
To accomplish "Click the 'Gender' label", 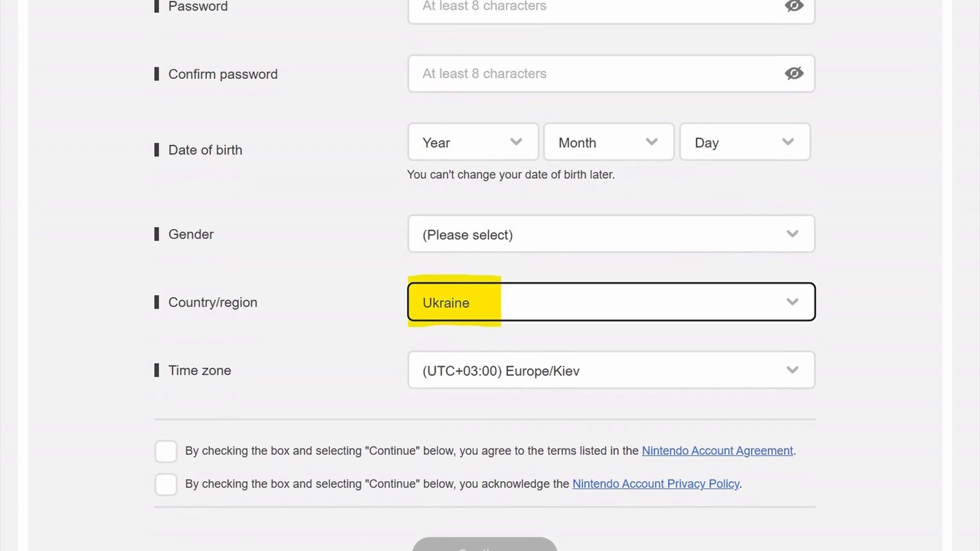I will 191,234.
